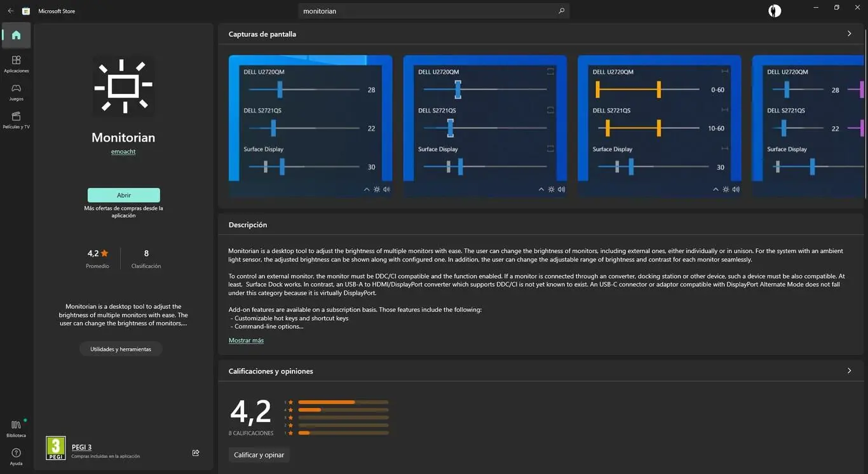The image size is (868, 474).
Task: Open the Películas y TV section
Action: click(x=17, y=119)
